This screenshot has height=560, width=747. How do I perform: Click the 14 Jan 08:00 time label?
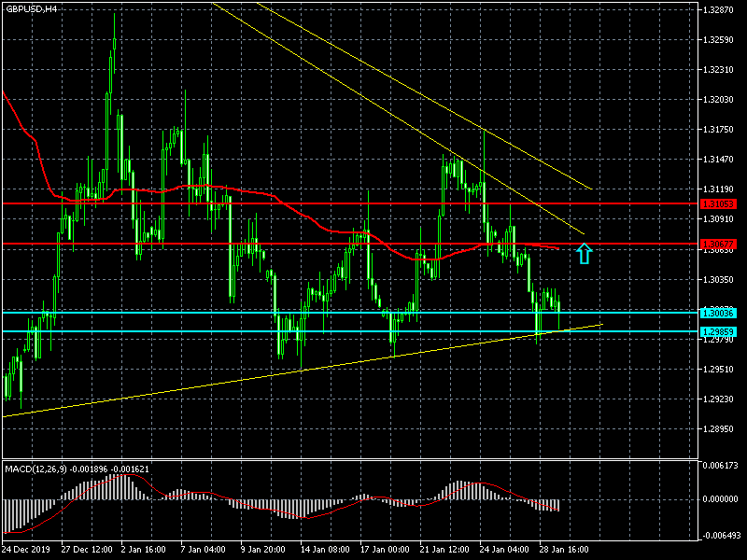click(x=325, y=550)
